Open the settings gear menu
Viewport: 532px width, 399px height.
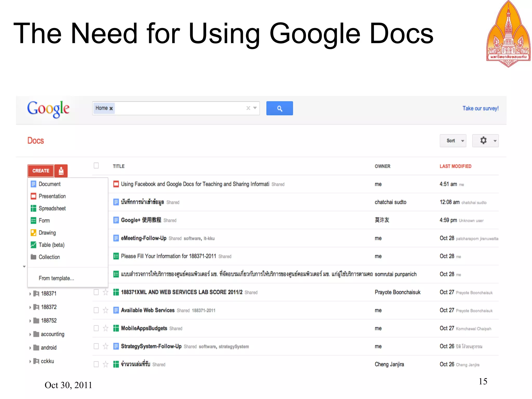coord(483,141)
